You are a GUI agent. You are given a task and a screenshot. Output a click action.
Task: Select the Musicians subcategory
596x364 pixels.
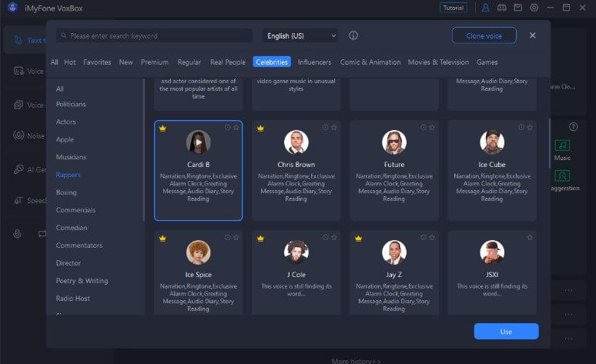(71, 157)
